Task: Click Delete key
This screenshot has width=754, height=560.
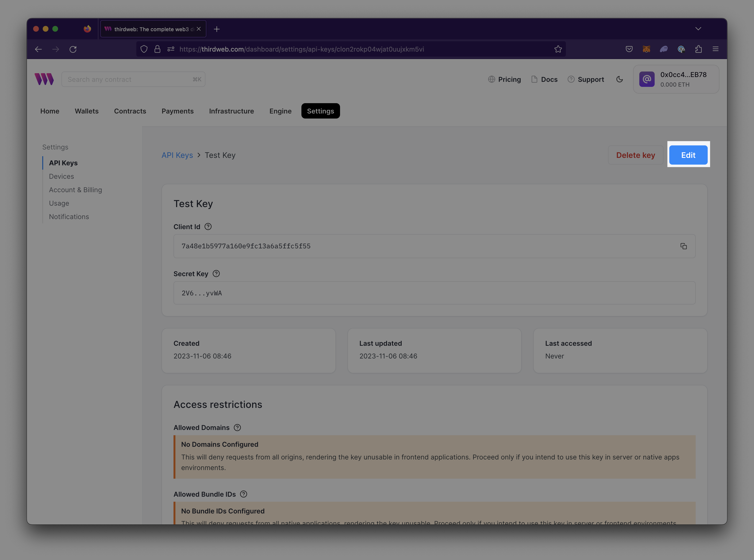Action: pos(636,155)
